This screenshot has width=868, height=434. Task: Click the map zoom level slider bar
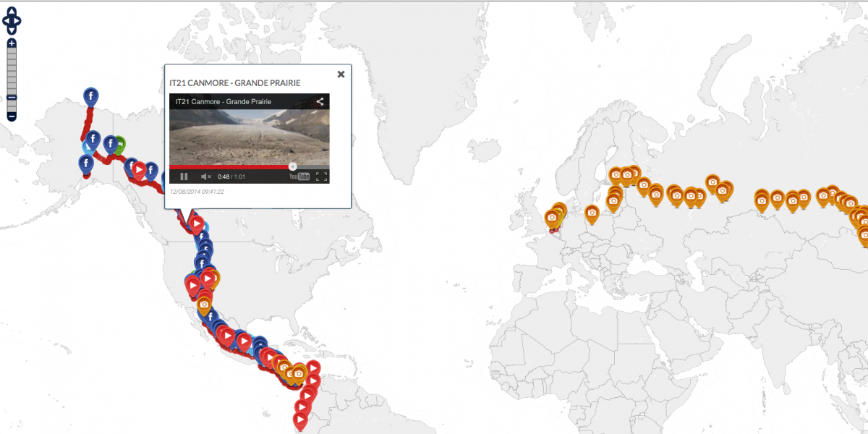(x=12, y=72)
